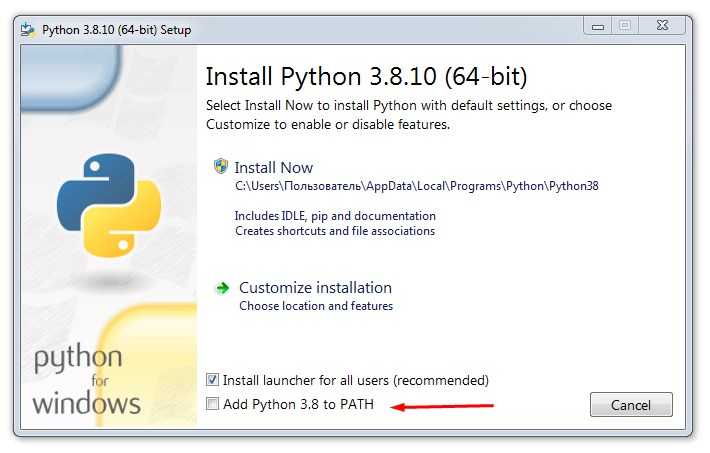
Task: Click the UAC shield icon beside Install Now
Action: (221, 166)
